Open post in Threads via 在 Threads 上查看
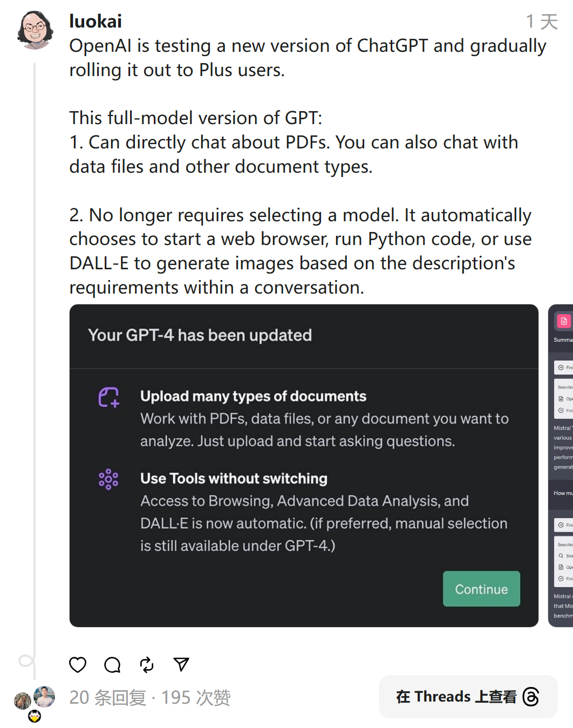 coord(468,697)
